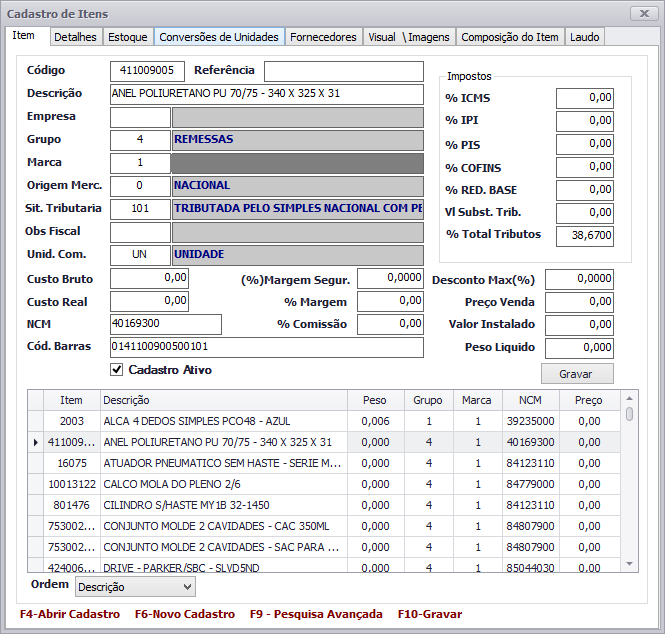Select row ATUADOR PNEUMATICO SEM HASTE

tap(324, 463)
